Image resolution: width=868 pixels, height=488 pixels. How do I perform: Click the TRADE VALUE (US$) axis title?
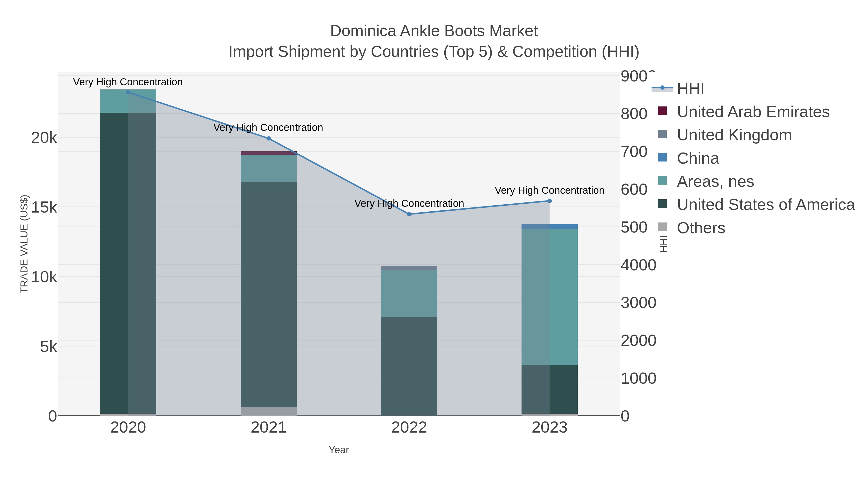24,244
